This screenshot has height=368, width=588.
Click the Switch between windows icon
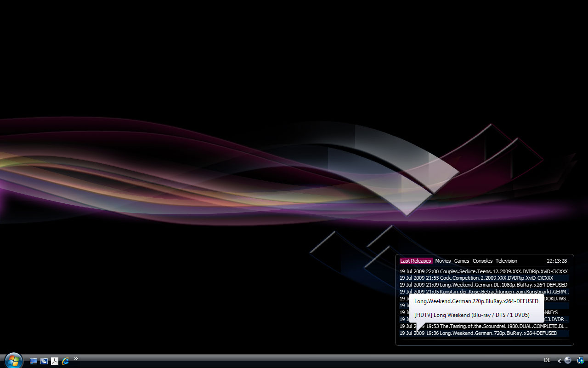tap(44, 361)
